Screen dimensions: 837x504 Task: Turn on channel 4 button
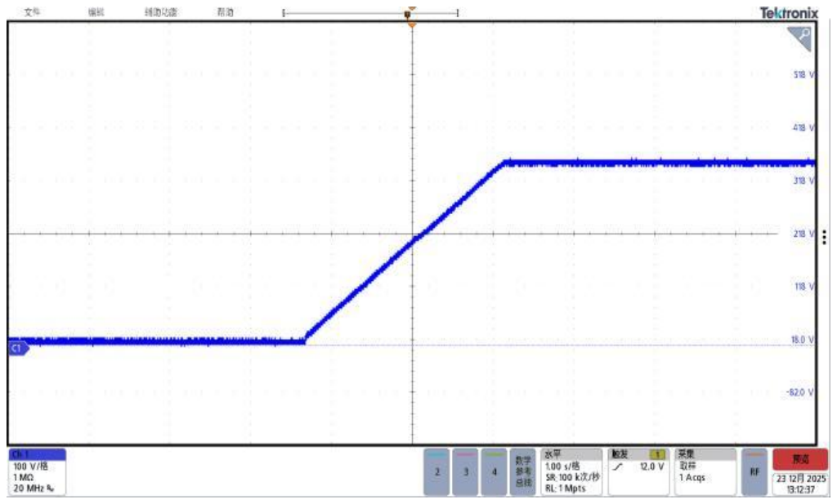(x=494, y=472)
